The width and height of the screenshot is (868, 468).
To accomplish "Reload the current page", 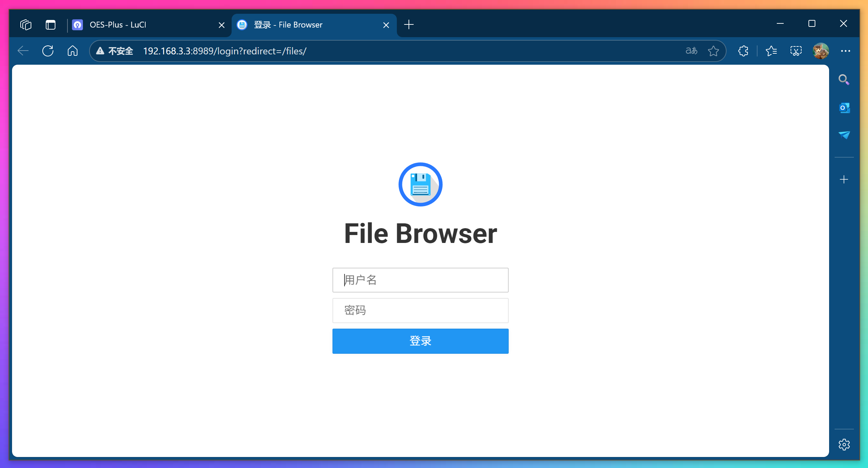I will [x=48, y=51].
